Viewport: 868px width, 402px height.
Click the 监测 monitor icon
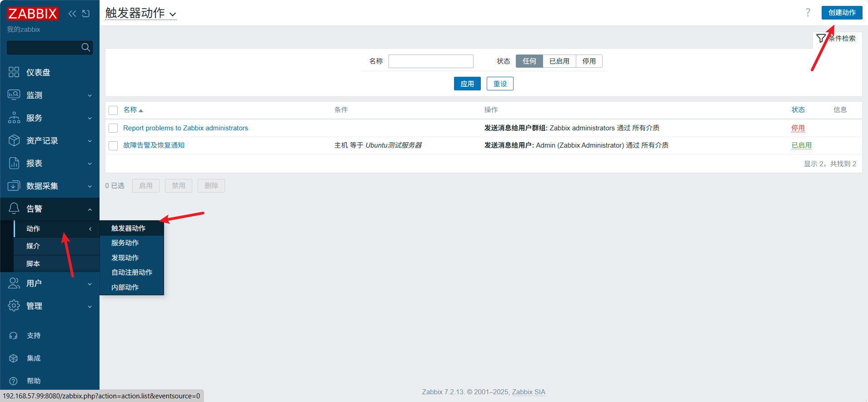click(x=14, y=95)
